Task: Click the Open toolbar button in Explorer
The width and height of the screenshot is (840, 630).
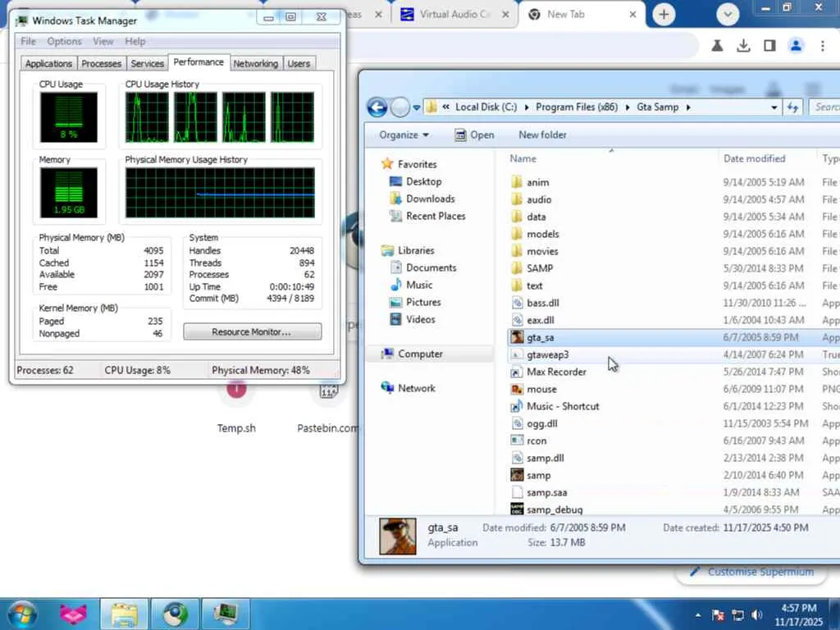Action: click(474, 135)
